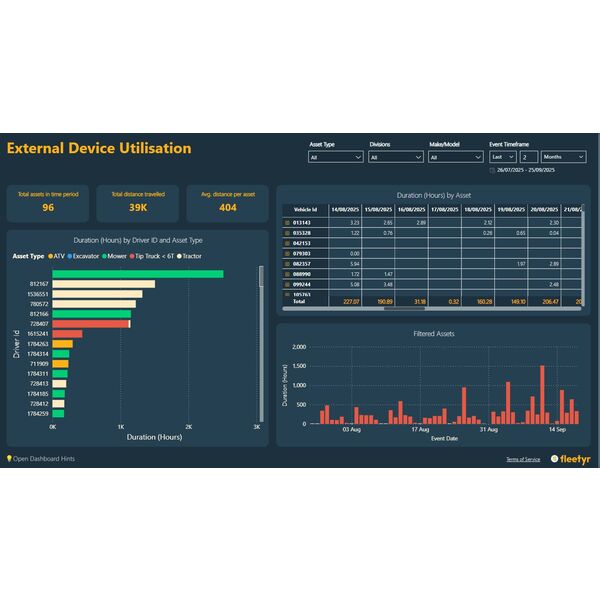
Task: Expand the Divisions filter dropdown
Action: click(396, 157)
